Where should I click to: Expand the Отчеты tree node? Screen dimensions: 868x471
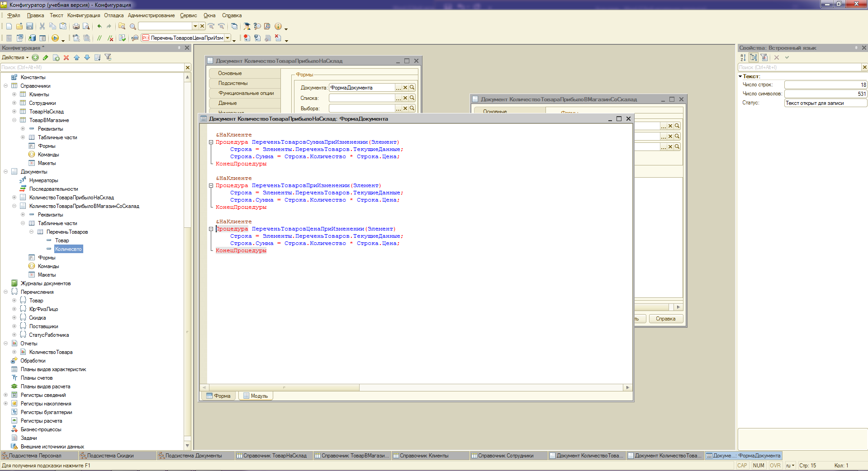click(x=5, y=344)
